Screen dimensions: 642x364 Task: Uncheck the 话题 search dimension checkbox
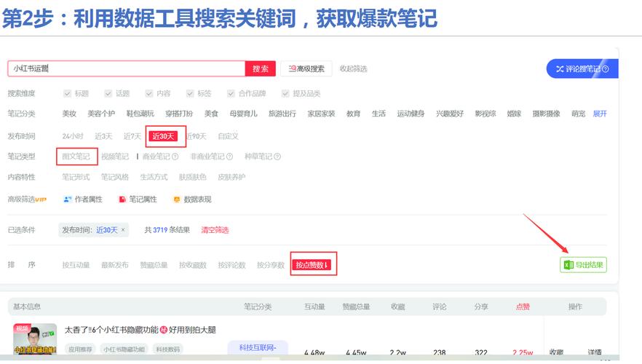point(108,94)
